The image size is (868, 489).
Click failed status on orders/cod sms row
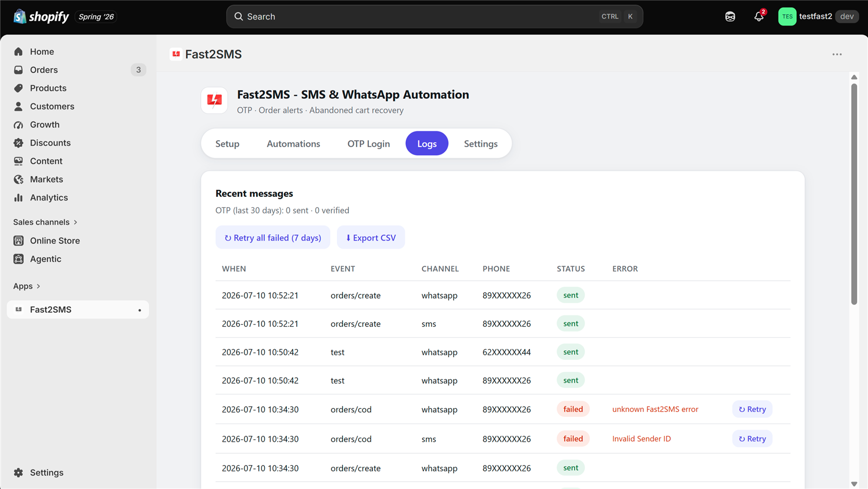coord(573,439)
